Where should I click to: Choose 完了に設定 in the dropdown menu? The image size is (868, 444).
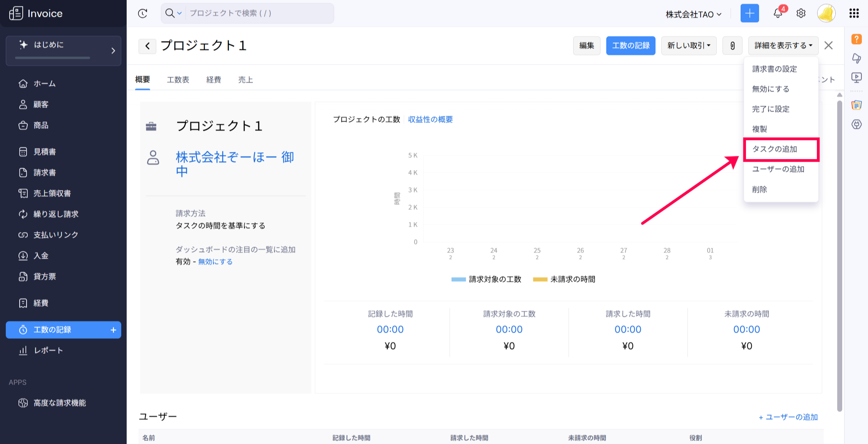(x=771, y=109)
